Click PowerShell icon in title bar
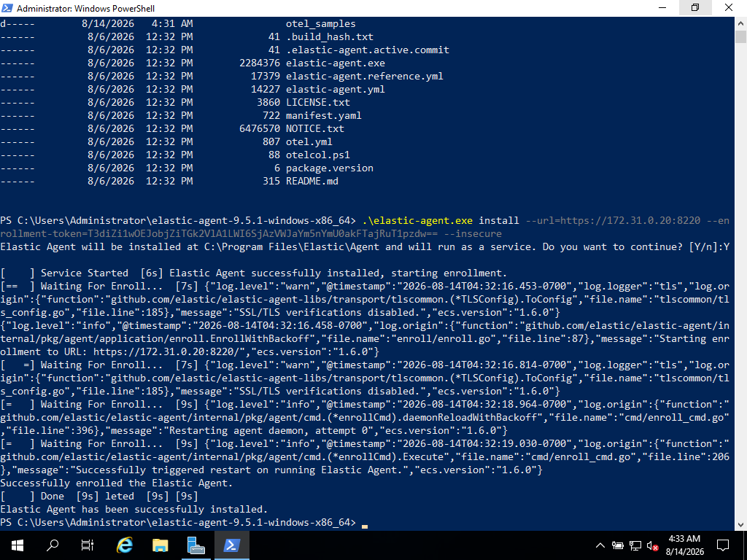747x560 pixels. (x=7, y=8)
